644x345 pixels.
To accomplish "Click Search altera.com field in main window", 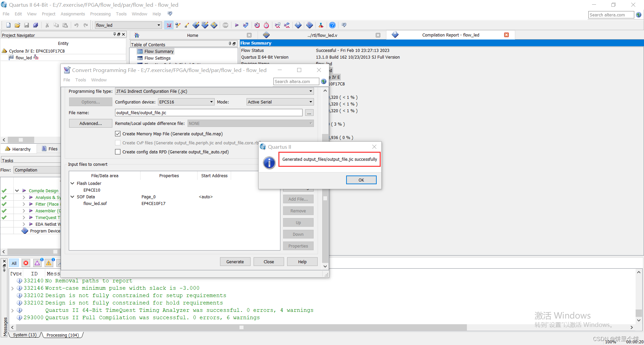I will (611, 15).
